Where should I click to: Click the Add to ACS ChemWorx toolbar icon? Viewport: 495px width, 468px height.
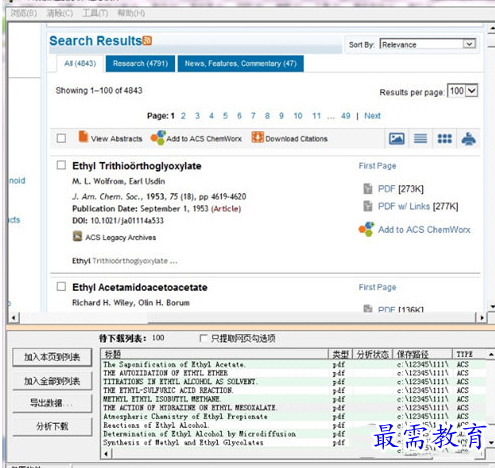158,137
